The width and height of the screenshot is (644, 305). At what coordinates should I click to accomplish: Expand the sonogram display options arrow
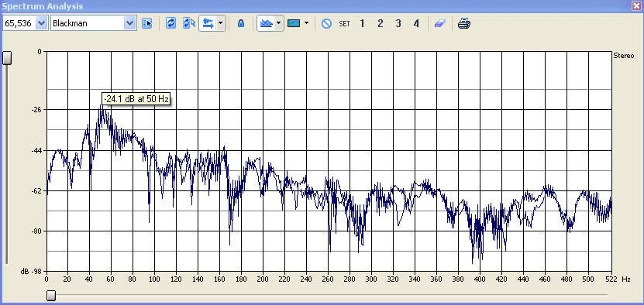click(306, 23)
